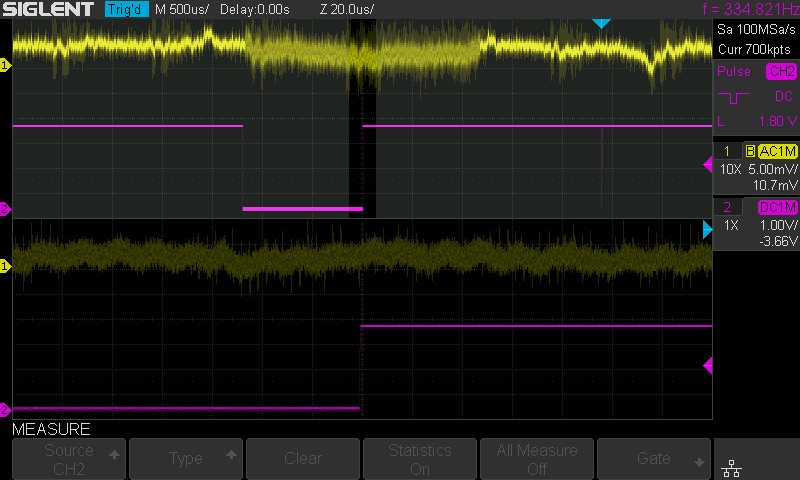Open the Gate measurement submenu
Viewport: 800px width, 480px height.
pos(654,459)
